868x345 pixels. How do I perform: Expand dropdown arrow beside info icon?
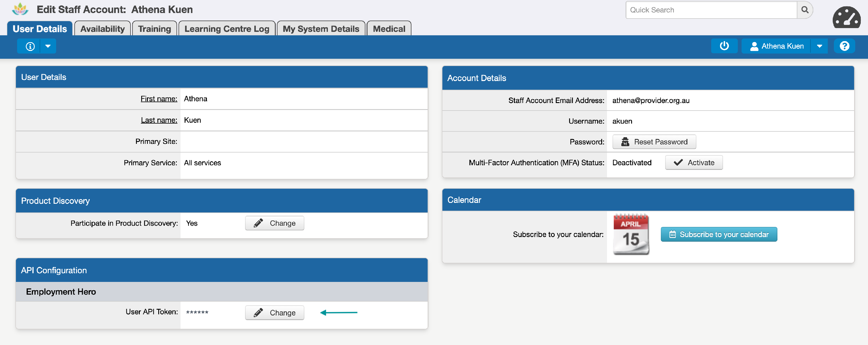coord(48,46)
